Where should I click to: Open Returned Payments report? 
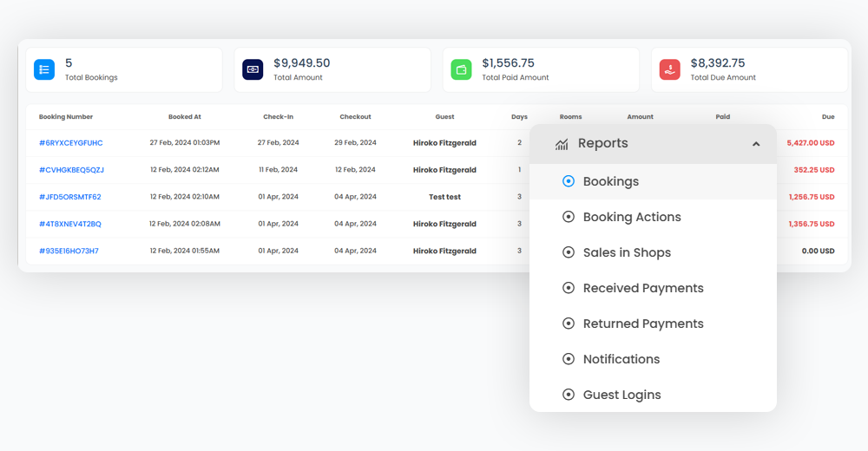[x=642, y=324]
